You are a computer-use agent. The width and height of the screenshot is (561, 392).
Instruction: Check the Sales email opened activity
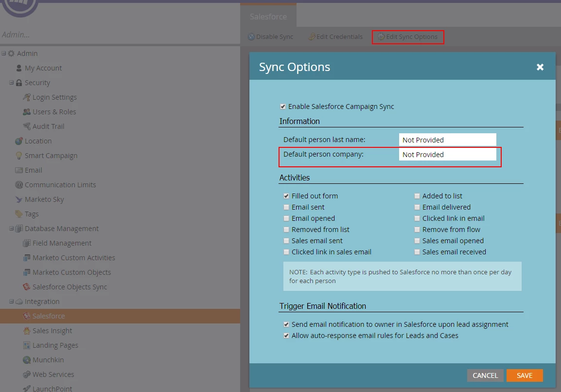[x=417, y=241]
